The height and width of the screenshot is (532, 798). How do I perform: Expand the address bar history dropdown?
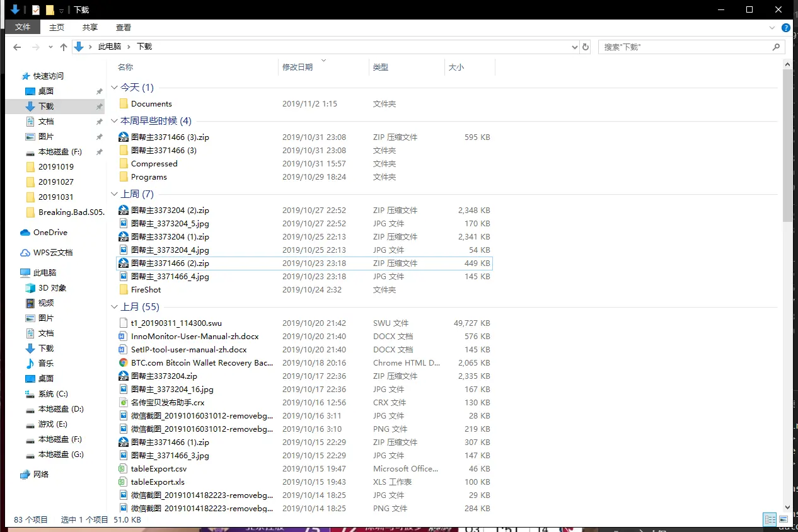tap(574, 47)
